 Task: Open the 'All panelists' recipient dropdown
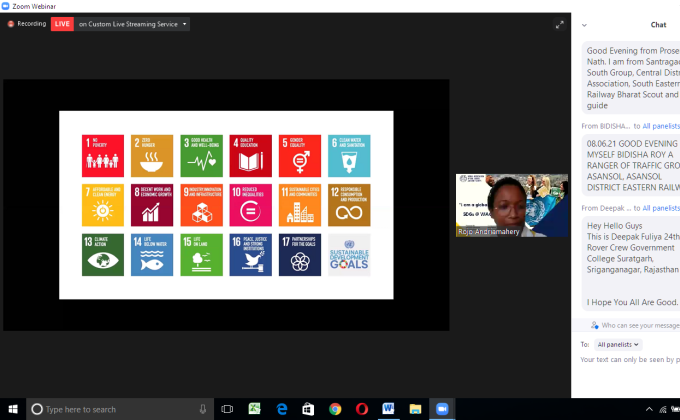(x=618, y=344)
